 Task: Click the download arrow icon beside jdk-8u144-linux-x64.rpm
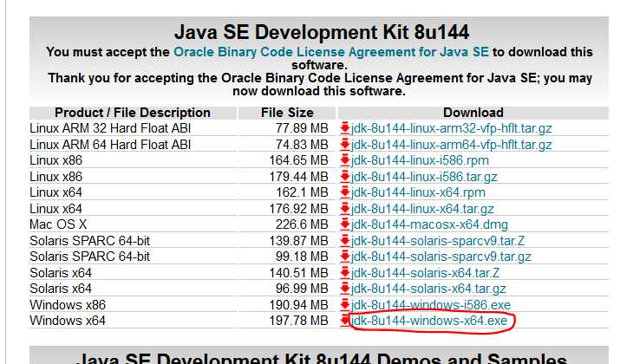coord(345,192)
